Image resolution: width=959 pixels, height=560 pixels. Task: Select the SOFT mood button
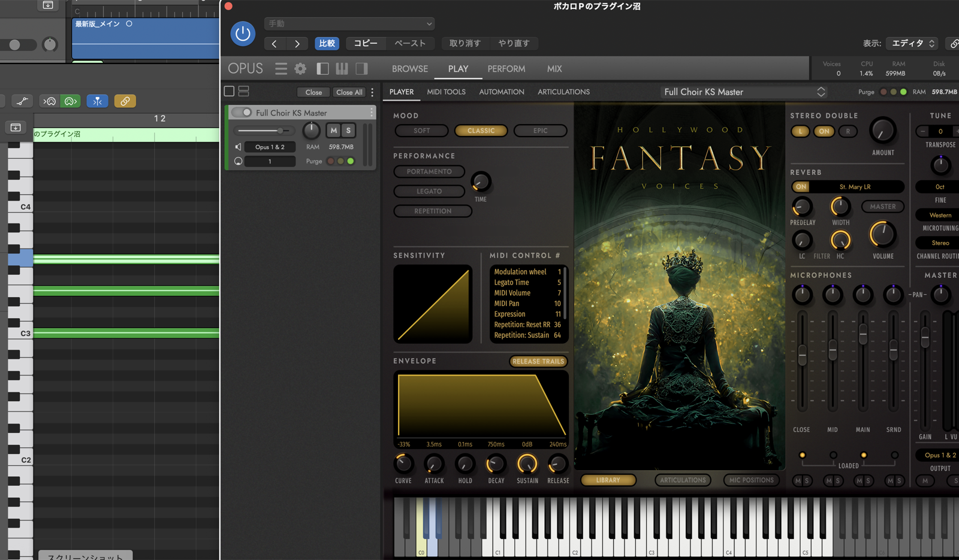[421, 131]
